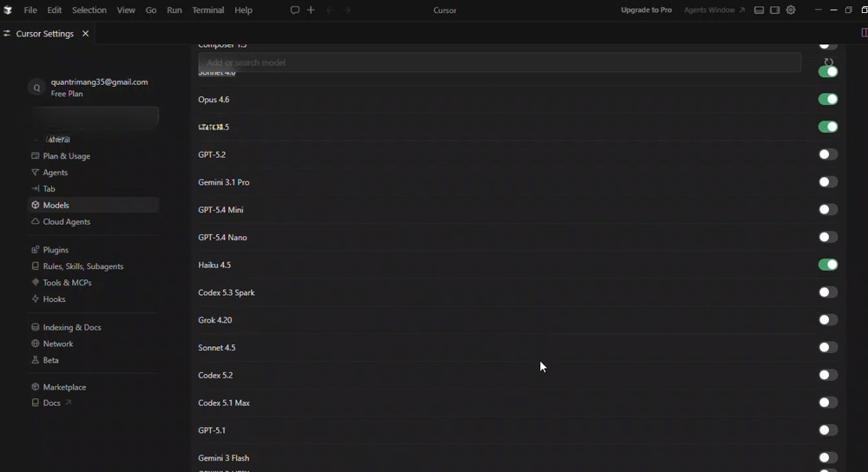The width and height of the screenshot is (868, 472).
Task: Disable the Haiku 4.5 toggle
Action: coord(828,265)
